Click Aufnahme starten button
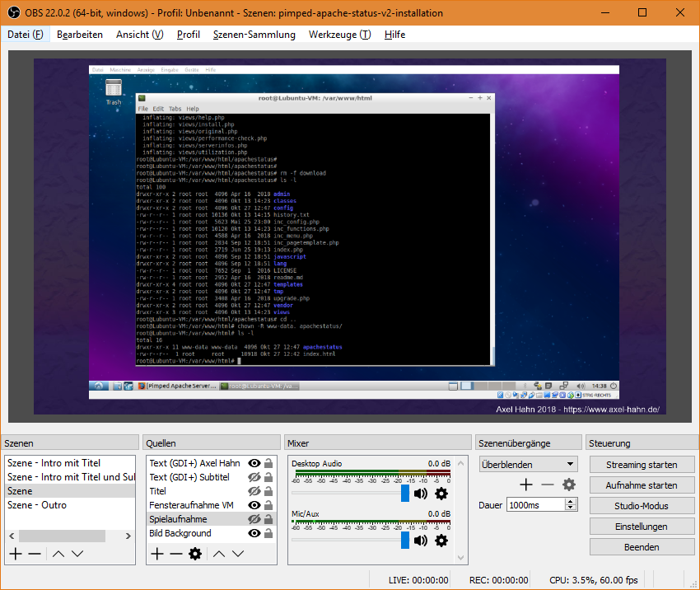The width and height of the screenshot is (700, 590). pyautogui.click(x=642, y=485)
